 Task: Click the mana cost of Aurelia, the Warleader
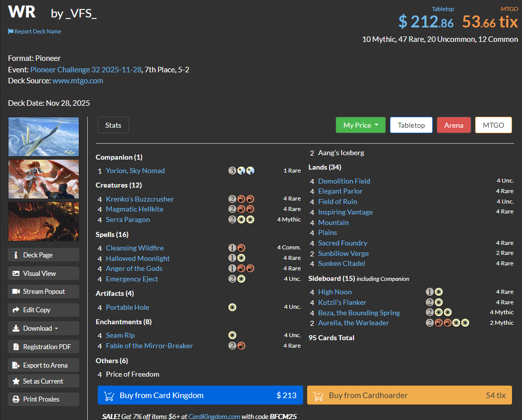pos(447,323)
